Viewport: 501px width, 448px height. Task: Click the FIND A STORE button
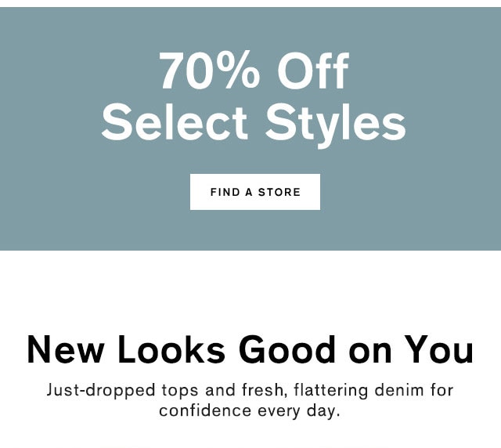[255, 192]
